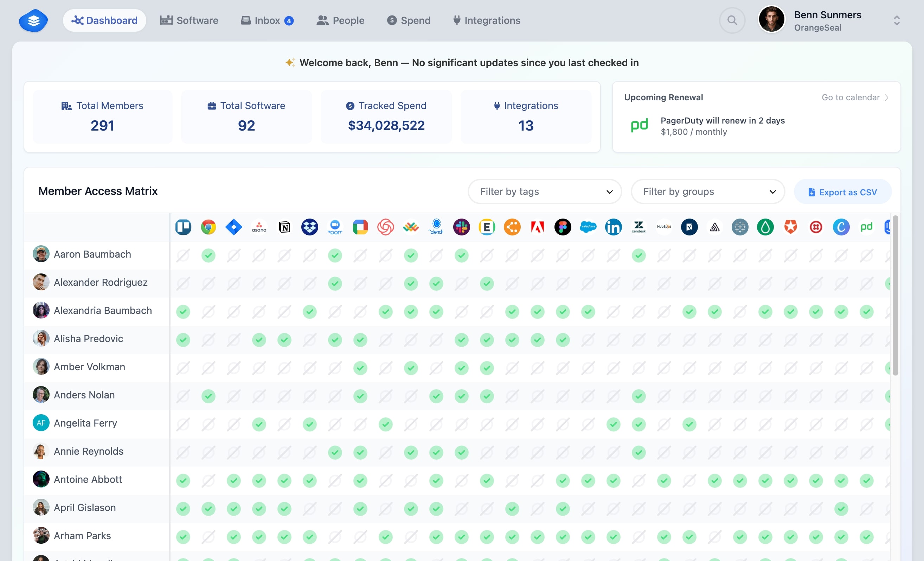Open the Inbox with 4 notifications

point(266,20)
